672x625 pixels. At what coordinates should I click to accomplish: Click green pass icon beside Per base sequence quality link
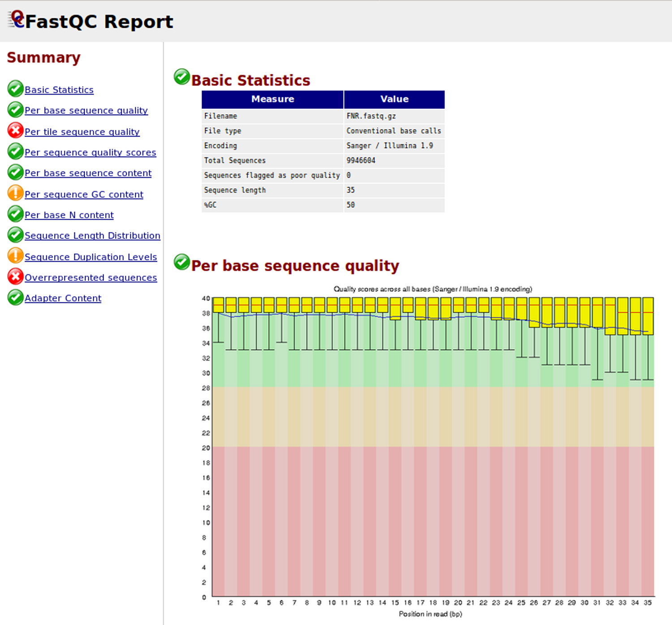pos(15,110)
